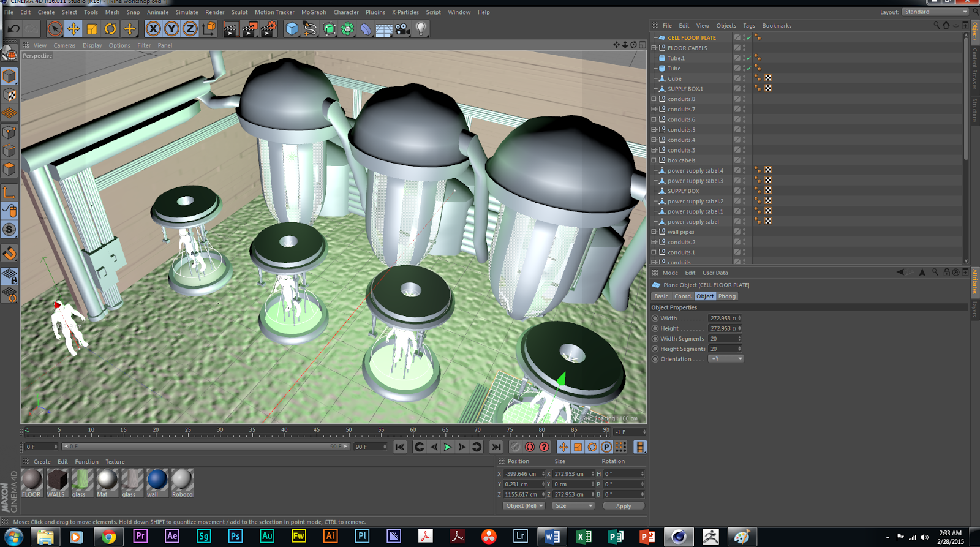The image size is (980, 547).
Task: Click the Width Segments input field
Action: click(724, 339)
